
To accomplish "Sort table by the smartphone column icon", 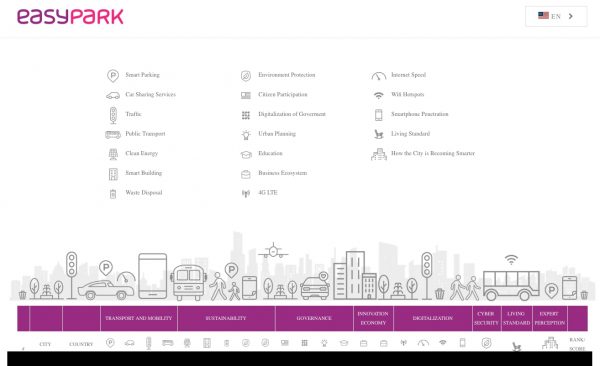I will point(462,343).
